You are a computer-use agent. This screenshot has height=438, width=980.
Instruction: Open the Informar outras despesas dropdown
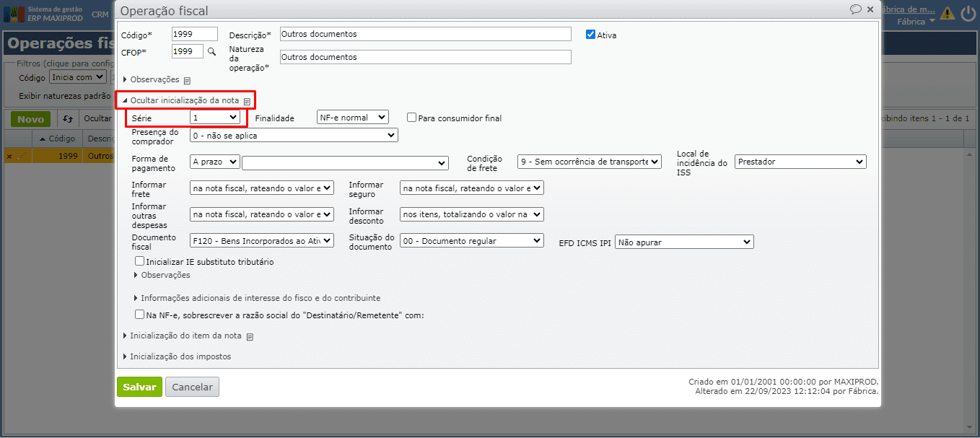coord(262,214)
